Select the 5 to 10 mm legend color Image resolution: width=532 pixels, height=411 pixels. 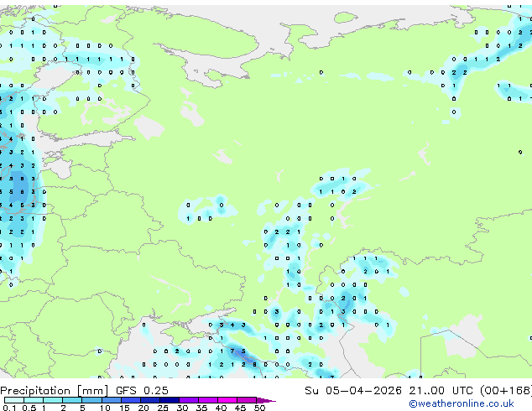[x=92, y=400]
